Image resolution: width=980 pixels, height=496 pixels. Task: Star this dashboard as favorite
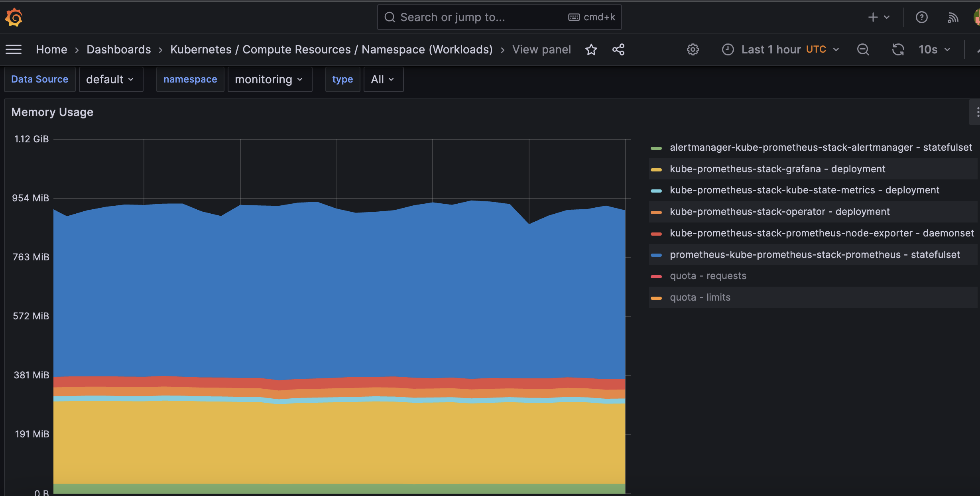[x=591, y=49]
